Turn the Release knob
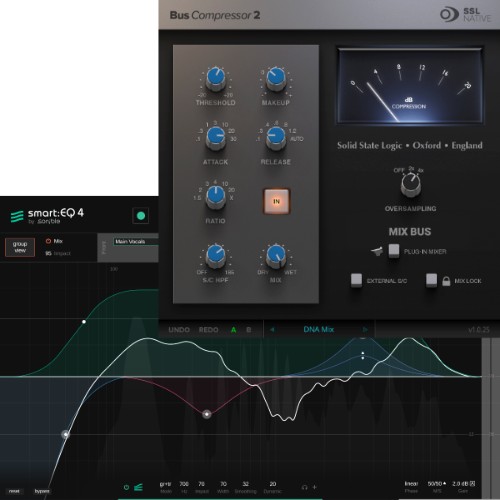Image resolution: width=500 pixels, height=500 pixels. click(276, 138)
